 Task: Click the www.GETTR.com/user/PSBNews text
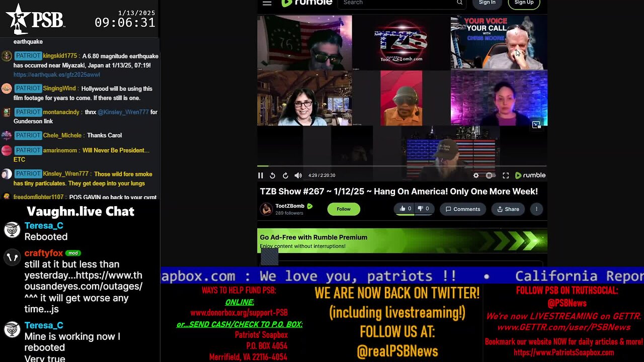[563, 327]
